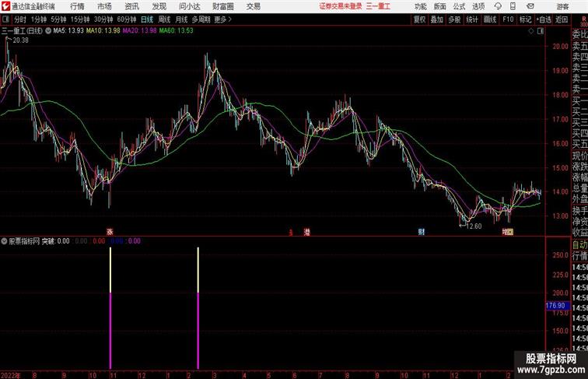
Task: Click the MA10: 13.98 indicator label
Action: pyautogui.click(x=103, y=30)
